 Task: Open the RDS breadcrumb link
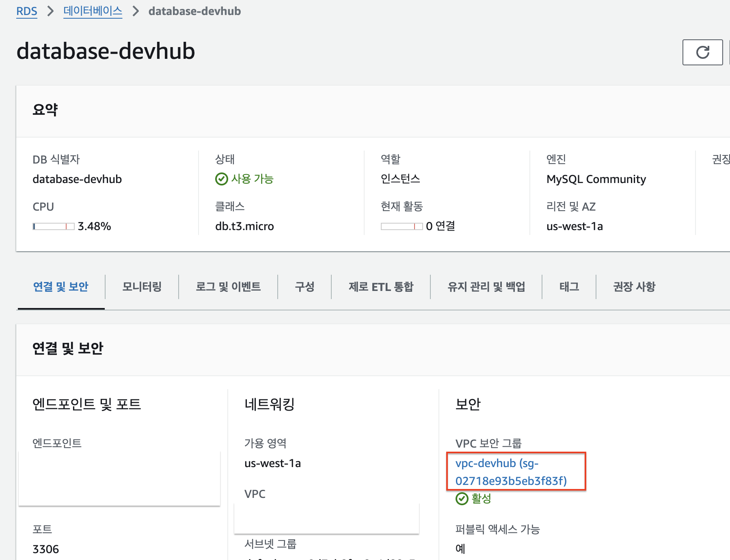(27, 11)
